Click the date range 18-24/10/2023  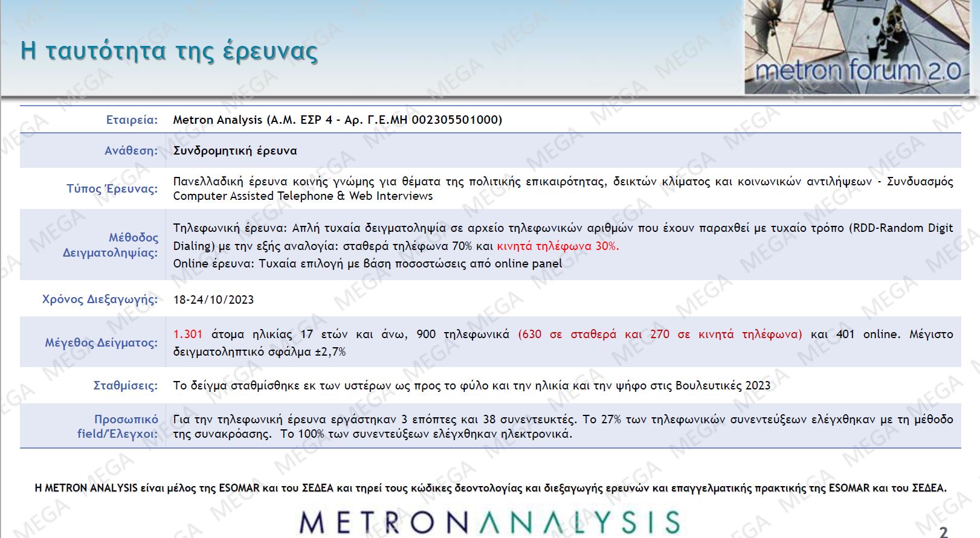(213, 299)
